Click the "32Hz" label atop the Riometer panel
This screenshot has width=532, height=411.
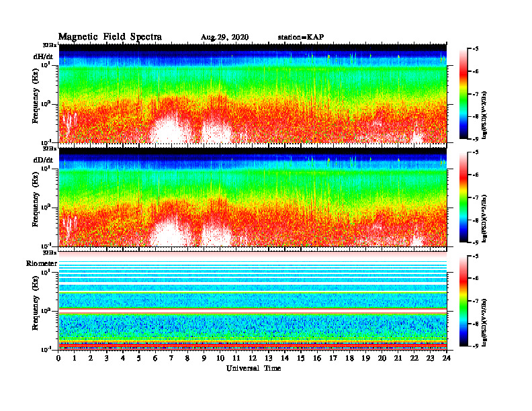point(50,253)
